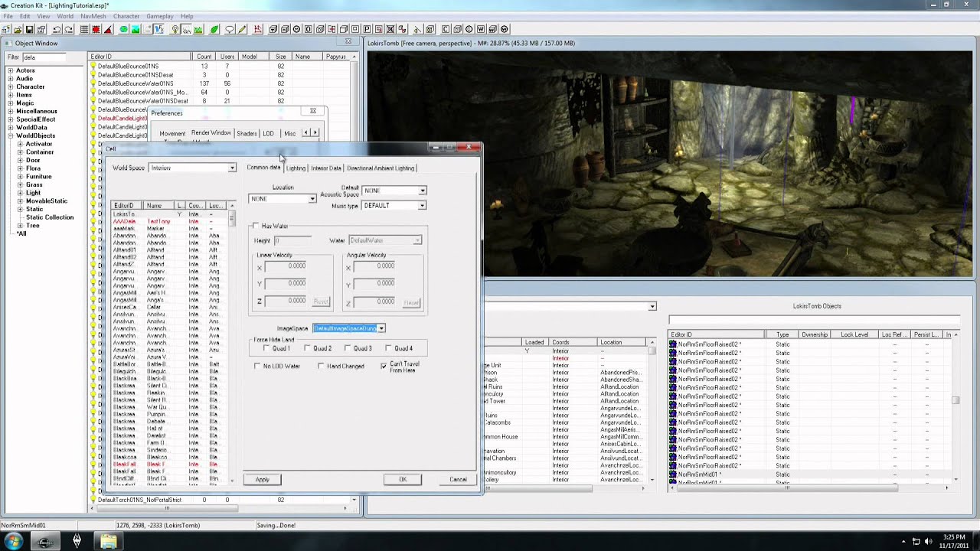
Task: Check the Quad 2 checkbox
Action: [x=307, y=348]
